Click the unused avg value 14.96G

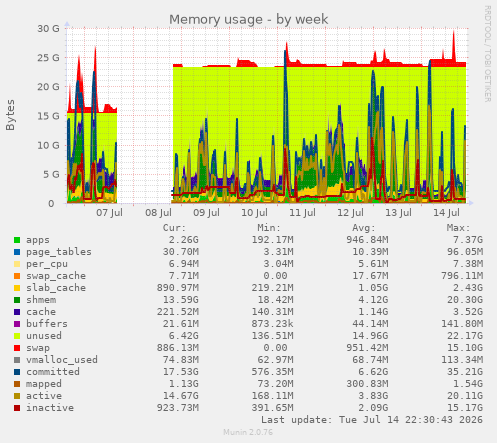(370, 336)
